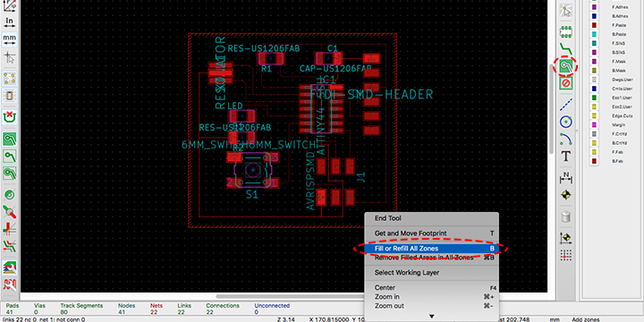The height and width of the screenshot is (322, 644).
Task: Click the R1 resistor footprint
Action: click(271, 59)
